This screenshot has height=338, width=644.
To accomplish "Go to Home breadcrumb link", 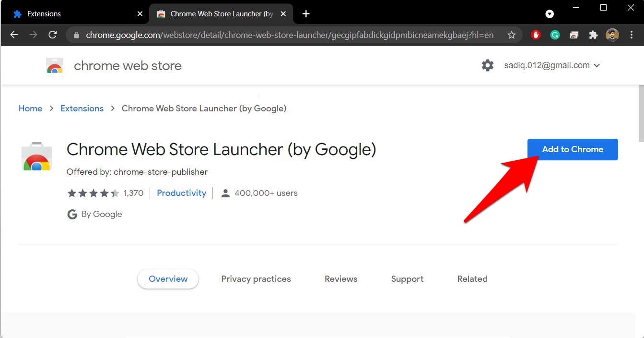I will (x=30, y=109).
